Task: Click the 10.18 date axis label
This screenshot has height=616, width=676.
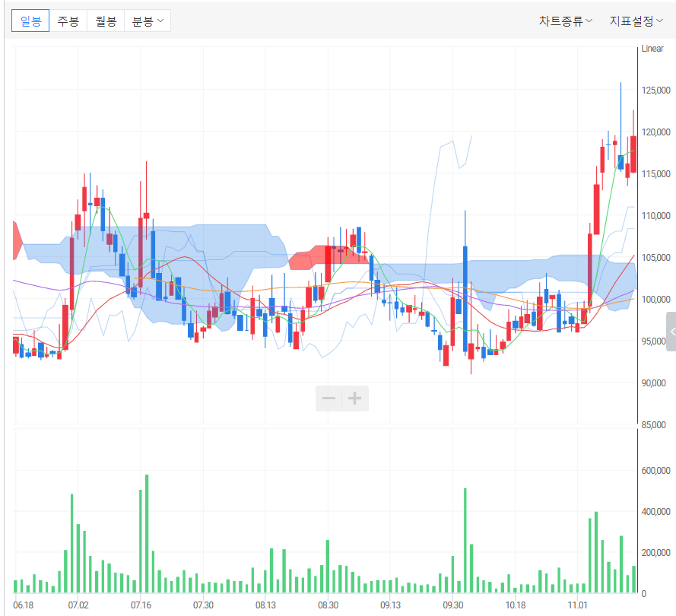Action: coord(516,605)
